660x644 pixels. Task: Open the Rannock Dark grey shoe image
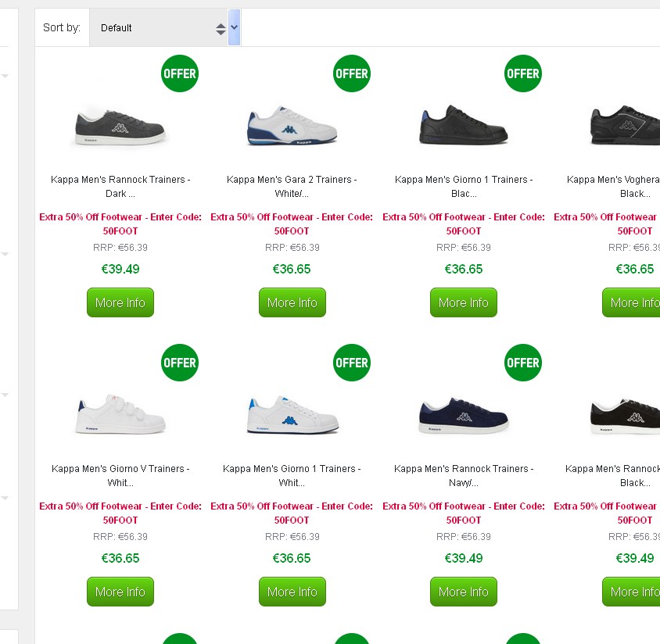(x=120, y=125)
